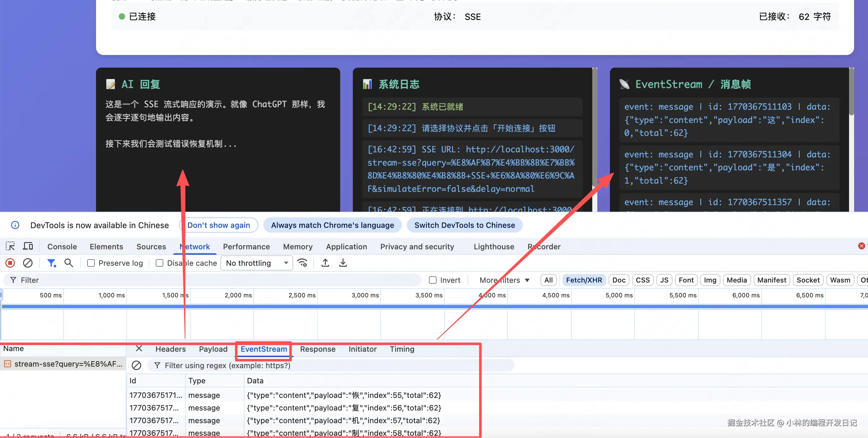Click Switch DevTools to Chinese
This screenshot has height=438, width=868.
[464, 225]
